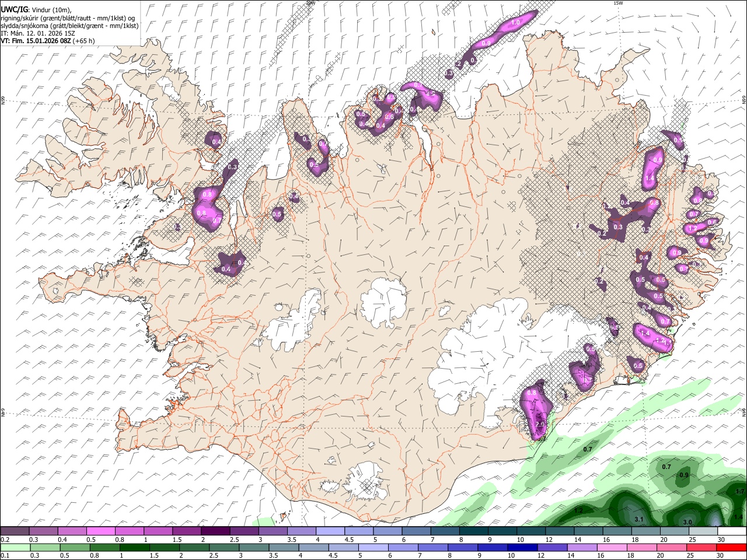Click the '30' label in the upper legend row
This screenshot has height=560, width=747.
click(x=721, y=540)
